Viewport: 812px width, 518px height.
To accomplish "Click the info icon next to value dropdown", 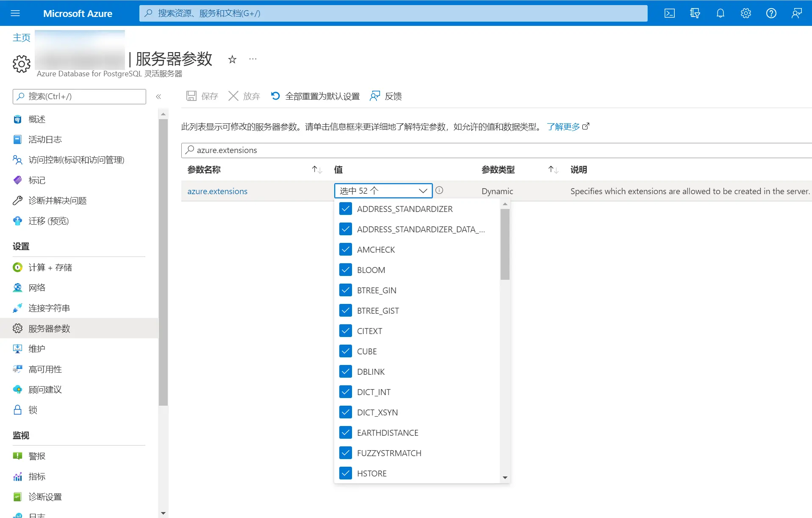I will click(x=439, y=190).
